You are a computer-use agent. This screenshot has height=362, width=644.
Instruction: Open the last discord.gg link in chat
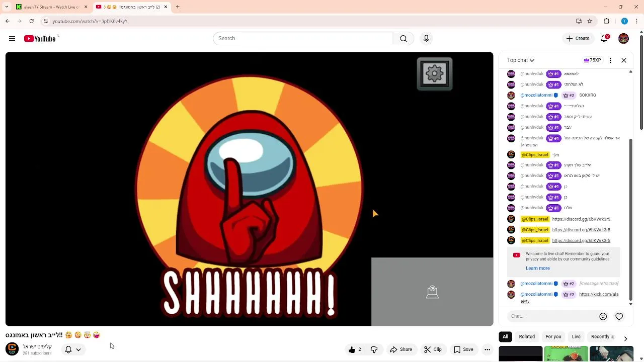581,241
